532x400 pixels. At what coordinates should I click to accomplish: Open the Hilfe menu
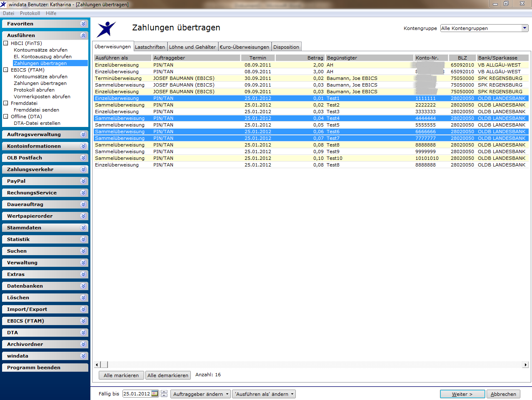[x=51, y=13]
